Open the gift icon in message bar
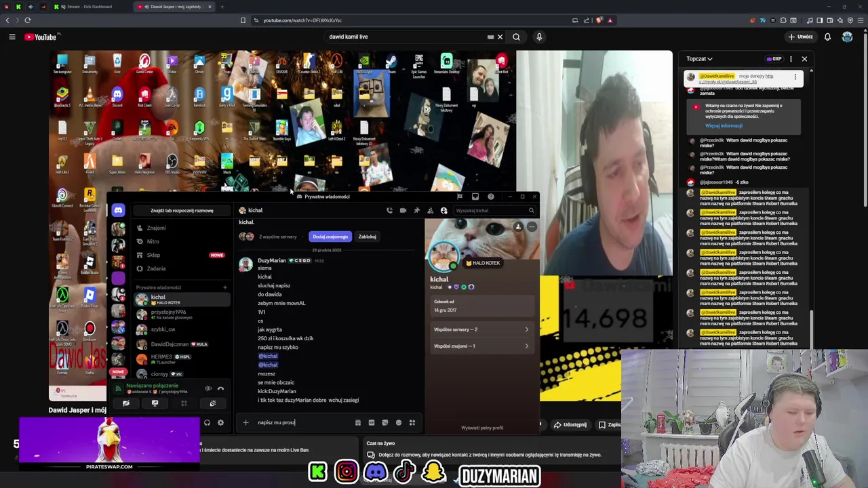Screen dimensions: 868x488 tap(358, 423)
